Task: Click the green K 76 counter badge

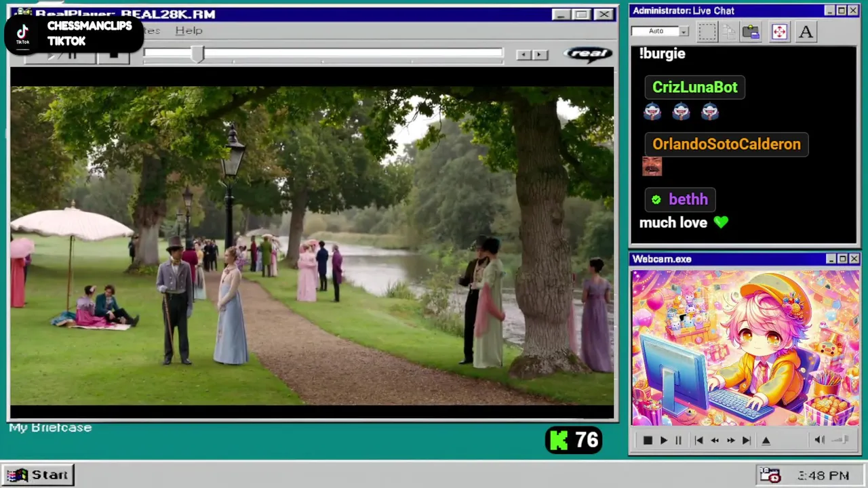Action: click(x=574, y=441)
